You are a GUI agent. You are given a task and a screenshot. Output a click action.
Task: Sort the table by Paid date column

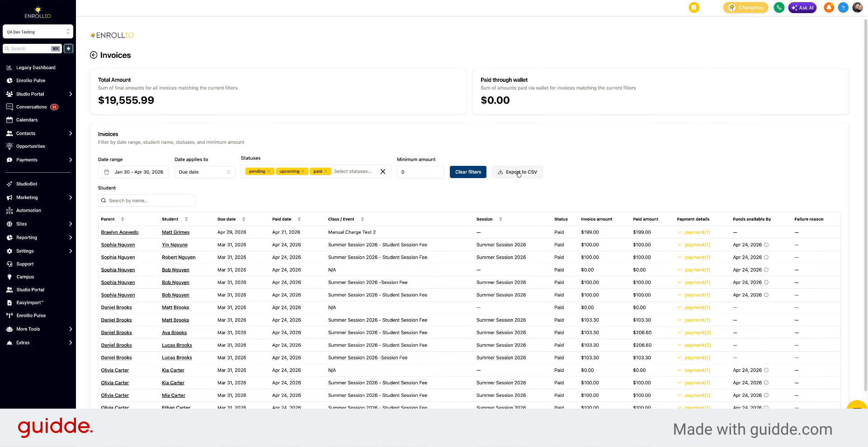(299, 219)
